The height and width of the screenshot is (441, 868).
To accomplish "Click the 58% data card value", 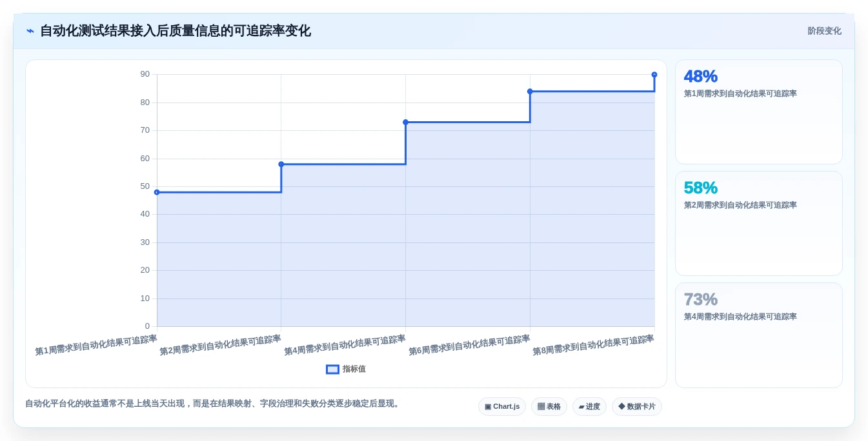I will [701, 188].
